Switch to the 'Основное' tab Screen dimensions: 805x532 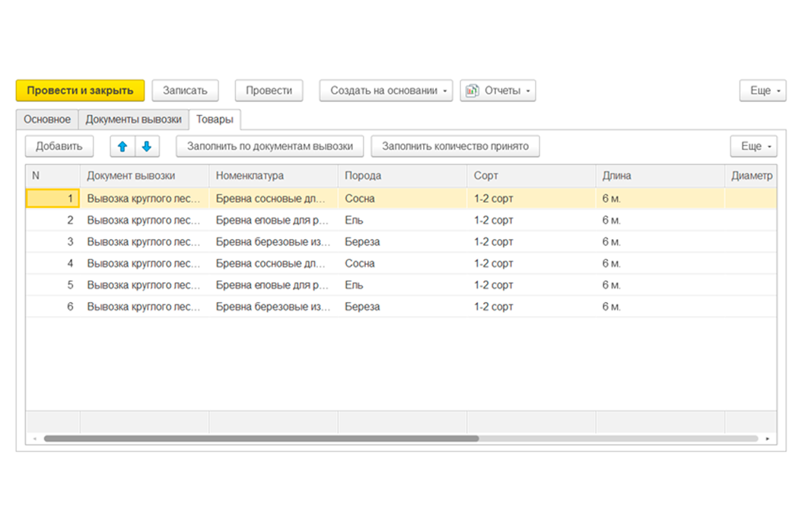(47, 119)
